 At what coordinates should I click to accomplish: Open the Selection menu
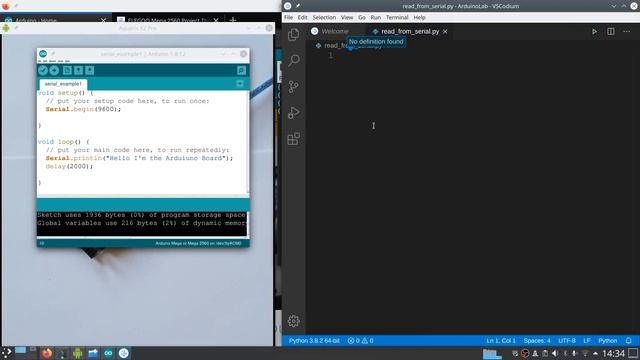point(324,18)
